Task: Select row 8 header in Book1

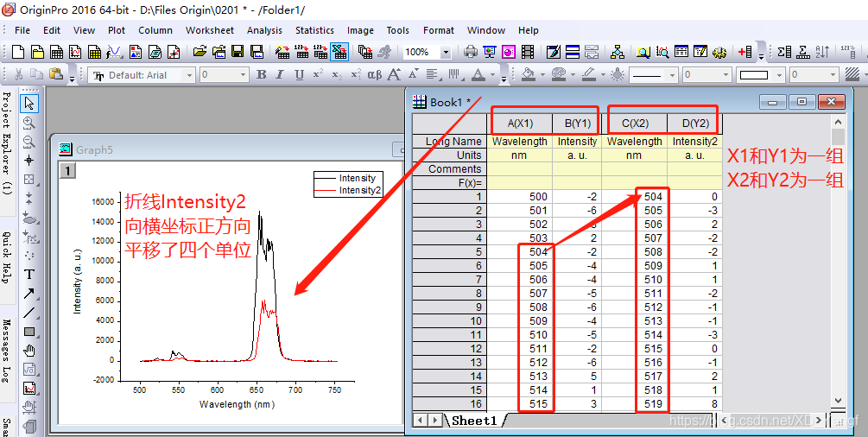Action: (450, 294)
